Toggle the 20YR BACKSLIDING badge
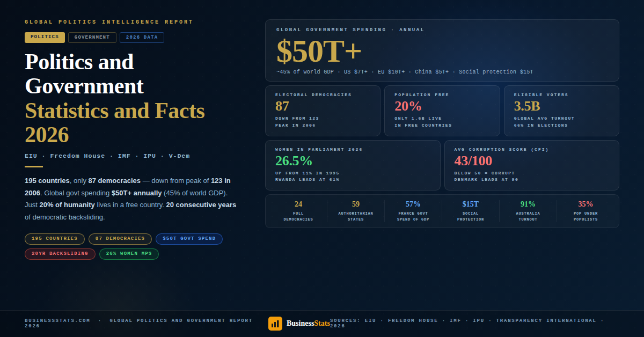 (x=60, y=254)
